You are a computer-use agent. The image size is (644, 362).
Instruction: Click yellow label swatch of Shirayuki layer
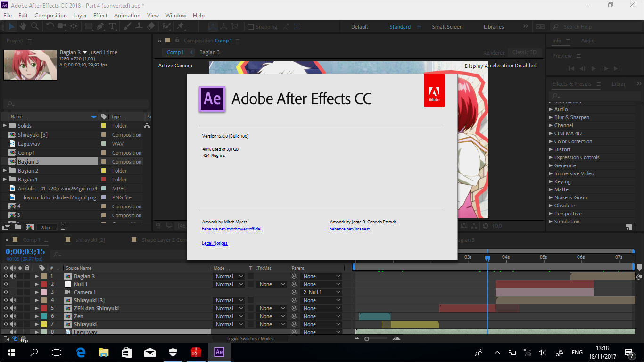tap(43, 324)
